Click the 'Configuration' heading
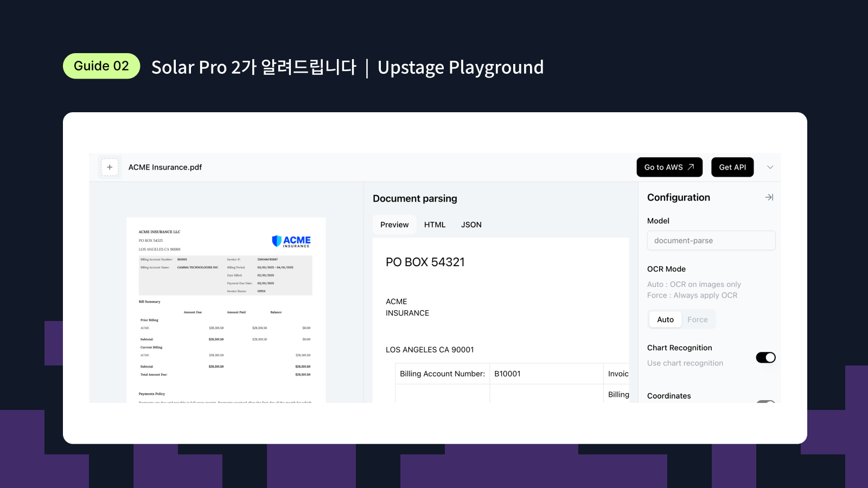The image size is (868, 488). pyautogui.click(x=679, y=197)
